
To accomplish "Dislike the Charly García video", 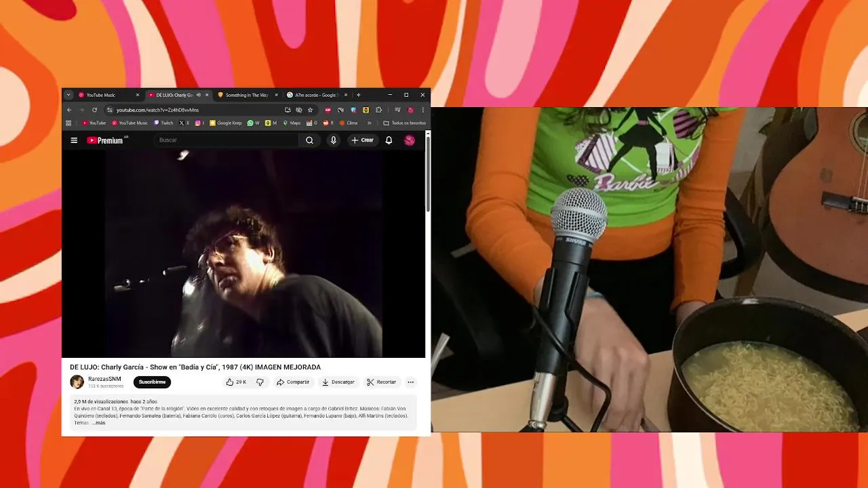I will (260, 382).
